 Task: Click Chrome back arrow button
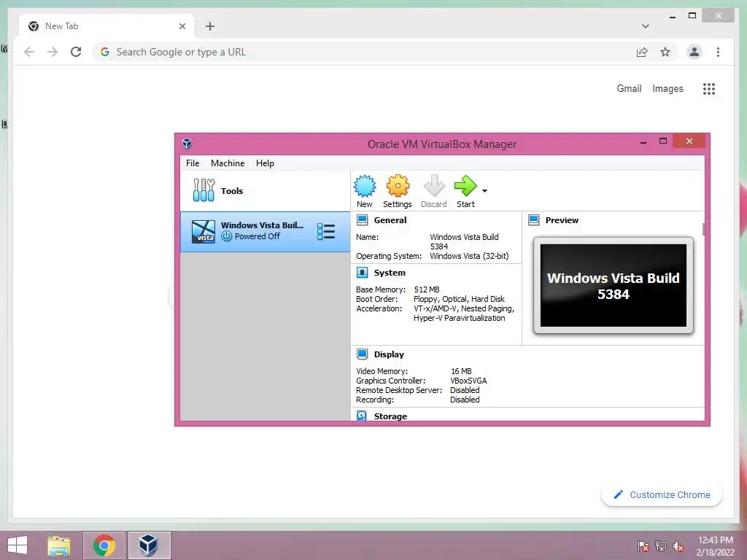(29, 52)
